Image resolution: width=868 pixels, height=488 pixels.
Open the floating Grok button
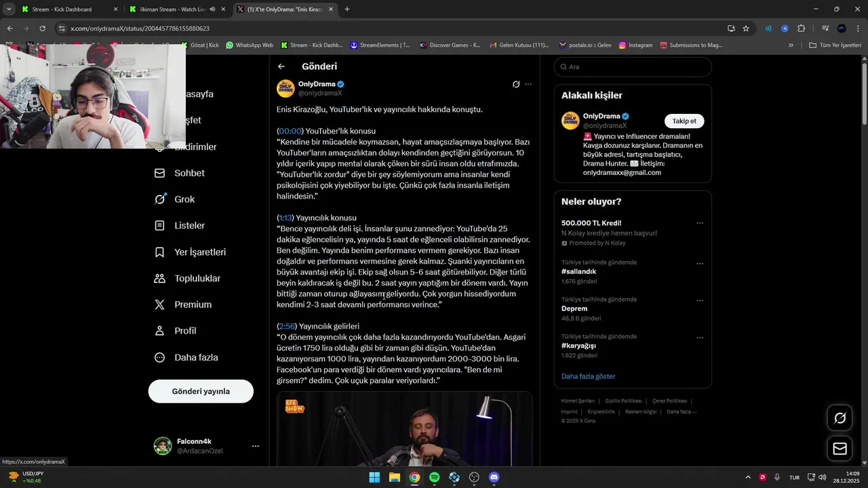(x=840, y=418)
